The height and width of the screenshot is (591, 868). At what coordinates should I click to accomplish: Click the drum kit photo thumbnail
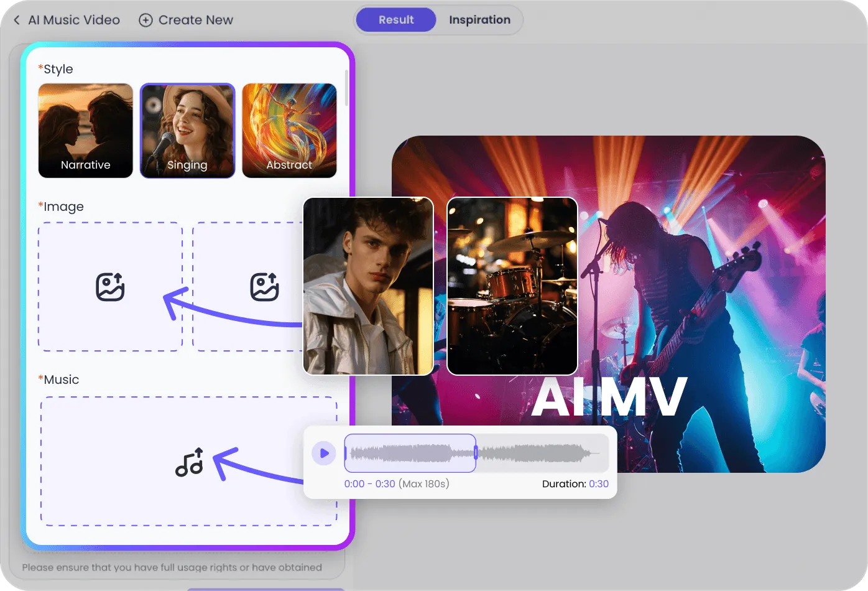tap(512, 286)
